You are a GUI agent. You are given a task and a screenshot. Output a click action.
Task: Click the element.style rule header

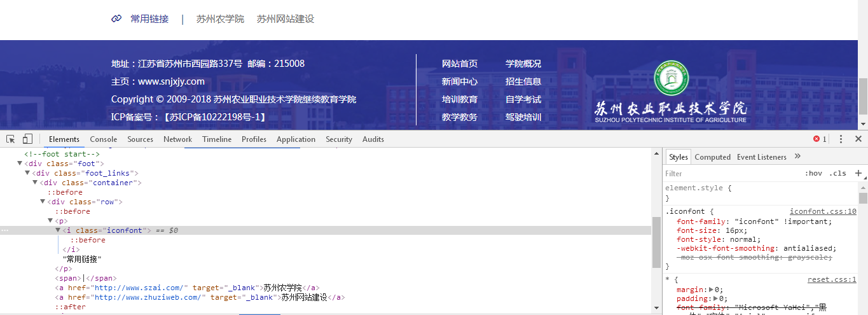tap(698, 188)
